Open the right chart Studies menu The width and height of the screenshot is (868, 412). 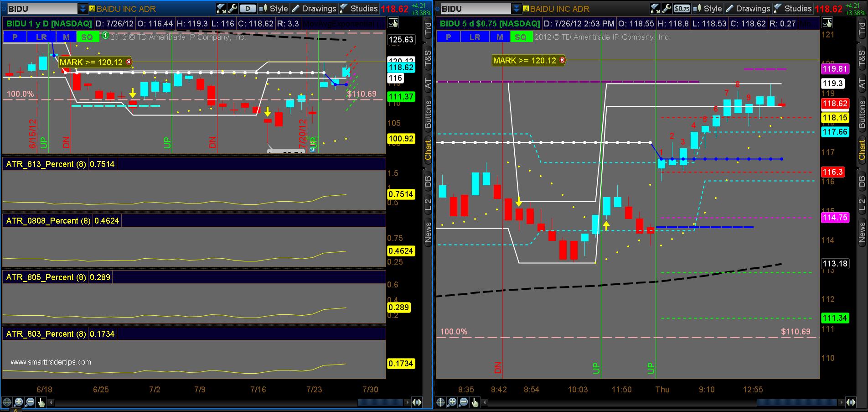pyautogui.click(x=792, y=9)
